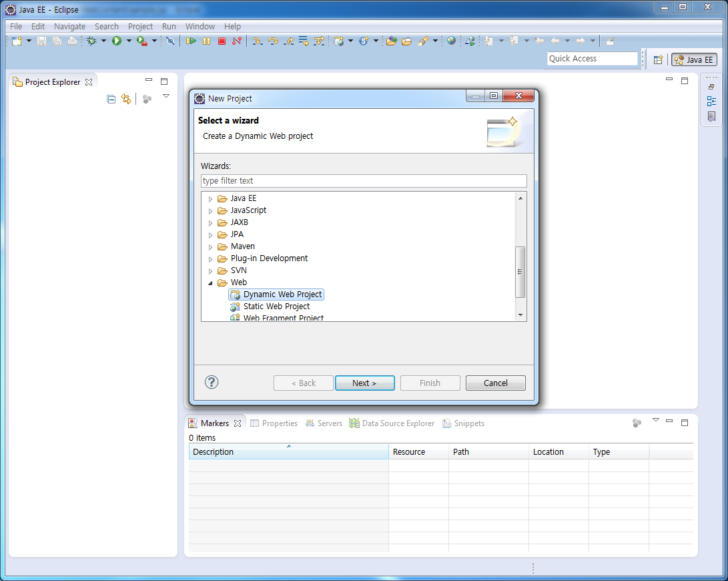Select the Debug toolbar icon
The image size is (728, 581).
pos(93,41)
